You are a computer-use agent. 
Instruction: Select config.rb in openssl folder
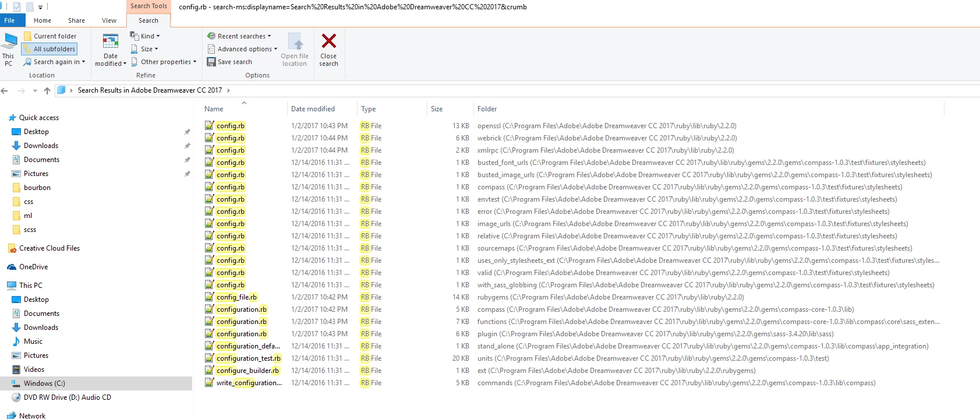pyautogui.click(x=231, y=126)
